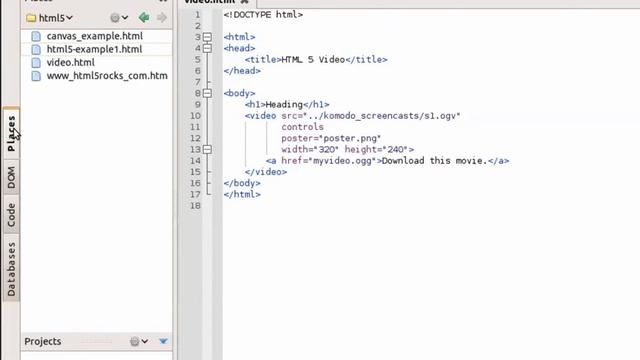Image resolution: width=640 pixels, height=360 pixels.
Task: Click the href="myvideo.ogg" attribute
Action: [329, 161]
